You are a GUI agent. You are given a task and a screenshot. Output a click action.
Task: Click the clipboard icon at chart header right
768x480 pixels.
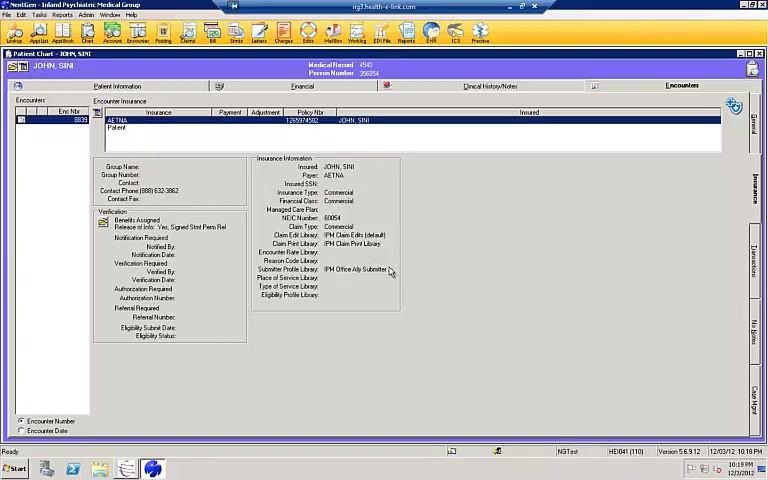(x=752, y=69)
